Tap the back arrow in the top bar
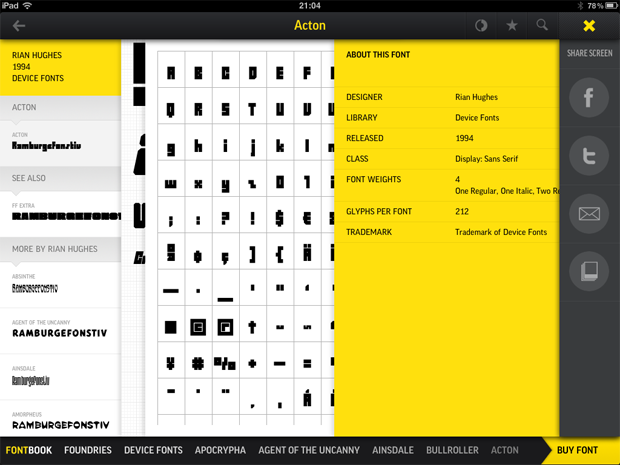The height and width of the screenshot is (465, 620). tap(19, 26)
